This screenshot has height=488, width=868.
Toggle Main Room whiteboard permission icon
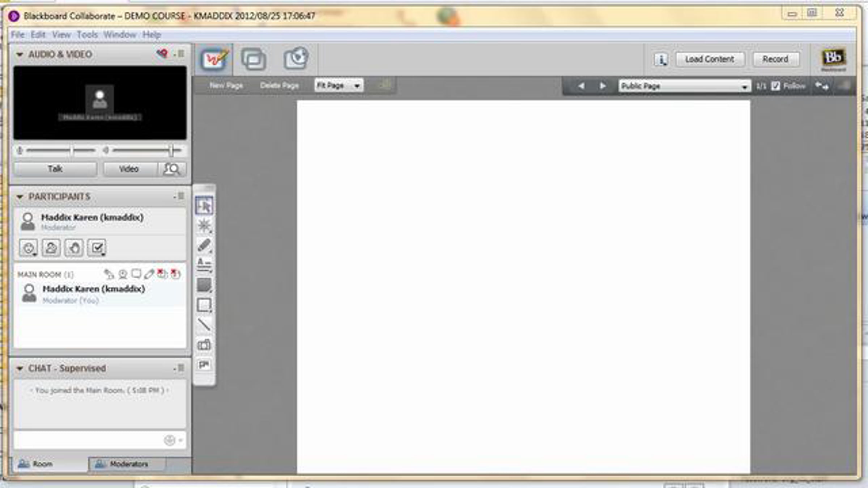pos(149,274)
